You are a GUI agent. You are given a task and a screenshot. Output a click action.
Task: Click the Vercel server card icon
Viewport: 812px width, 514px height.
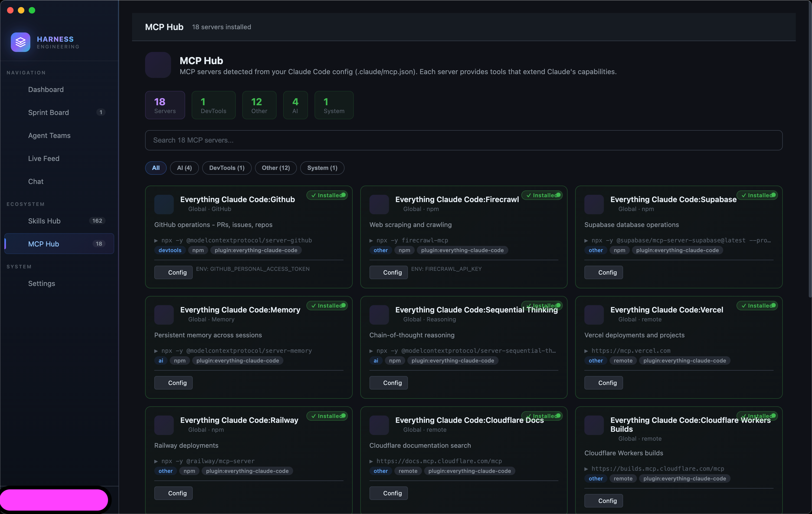point(594,315)
